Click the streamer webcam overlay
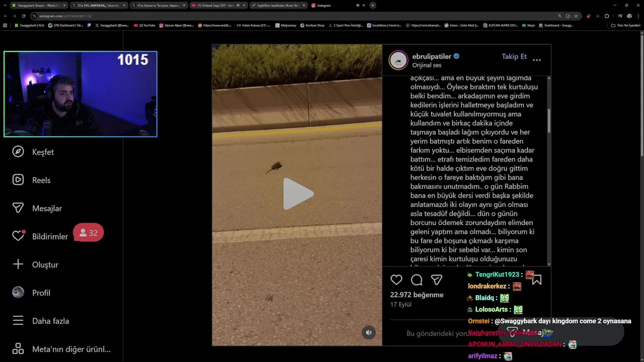The width and height of the screenshot is (644, 362). [x=80, y=94]
